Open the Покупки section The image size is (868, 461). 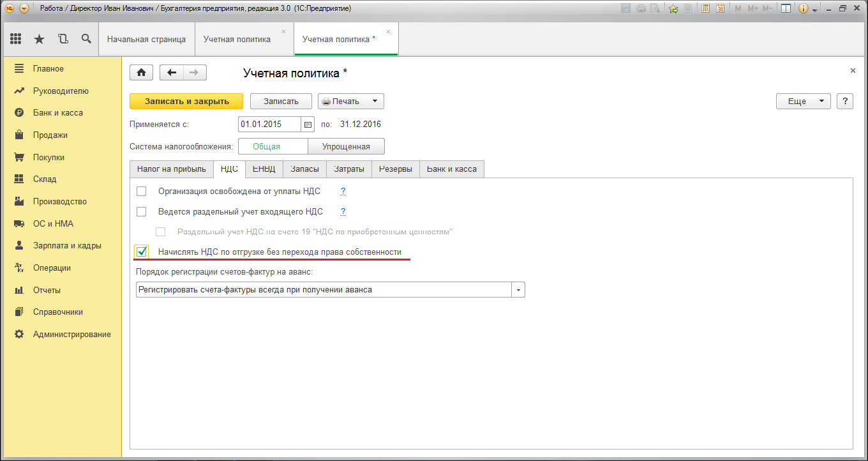(x=49, y=157)
